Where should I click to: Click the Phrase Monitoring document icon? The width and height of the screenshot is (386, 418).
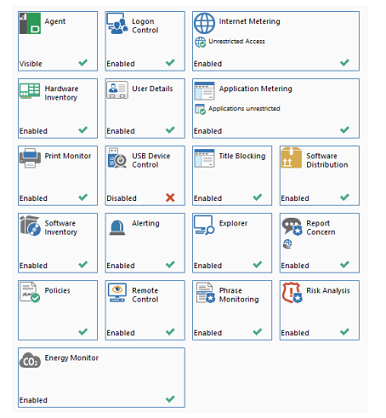pos(205,293)
